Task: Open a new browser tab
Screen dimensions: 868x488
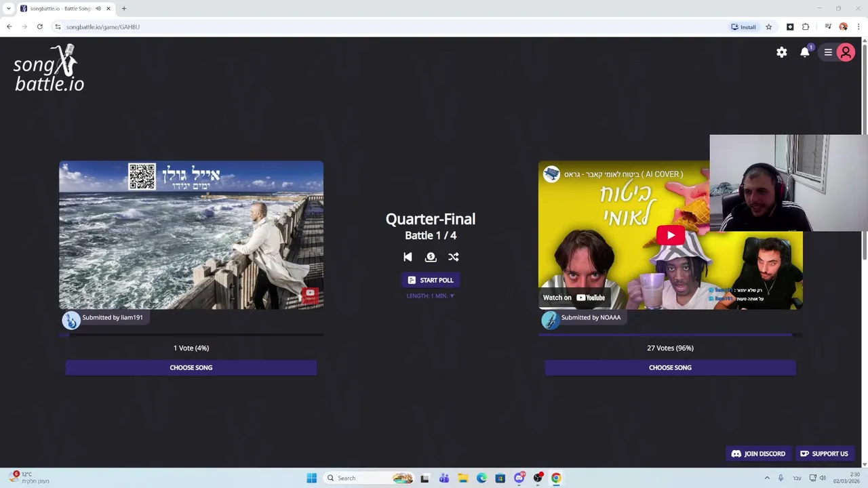Action: 124,9
